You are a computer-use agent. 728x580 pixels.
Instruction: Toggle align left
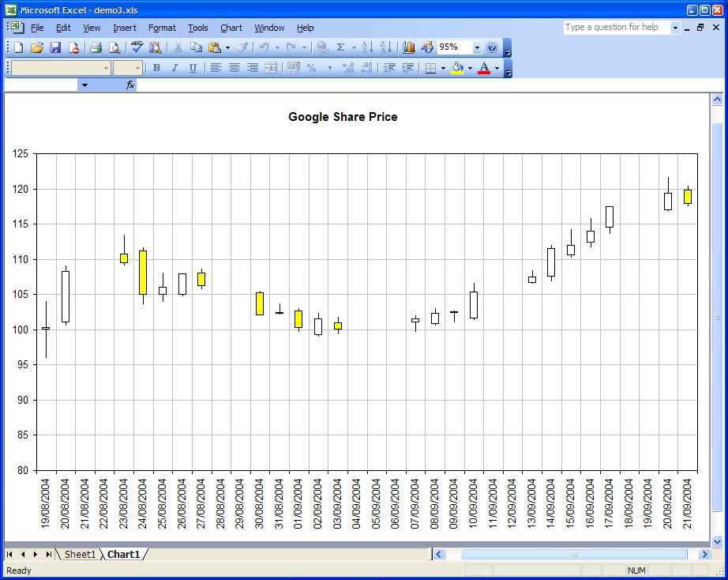216,68
